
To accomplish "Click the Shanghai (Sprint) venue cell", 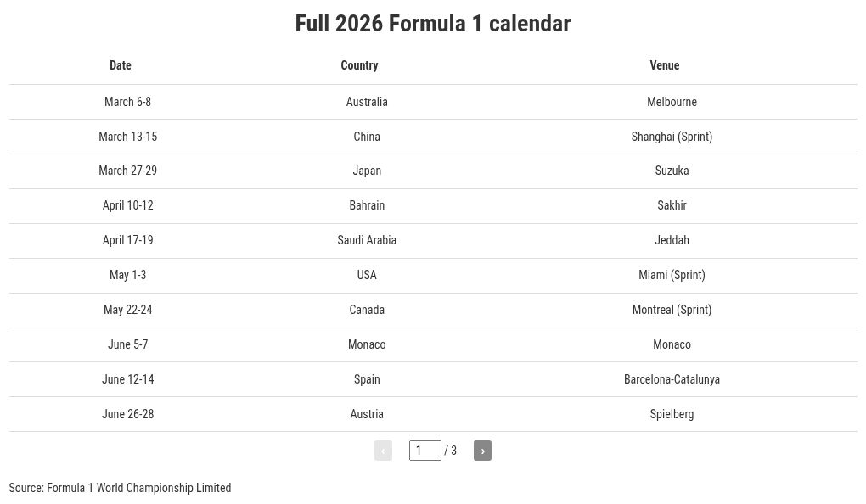I will (x=672, y=137).
